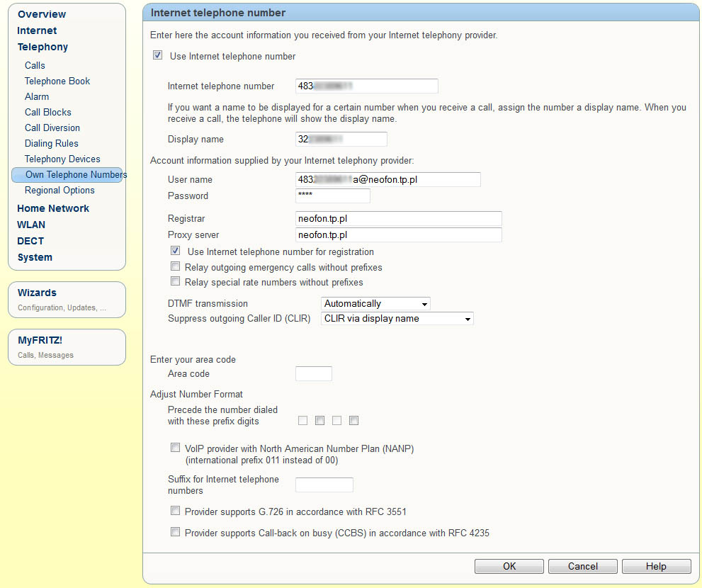Screen dimensions: 702x588
Task: Open the Dialing Rules page
Action: 52,143
